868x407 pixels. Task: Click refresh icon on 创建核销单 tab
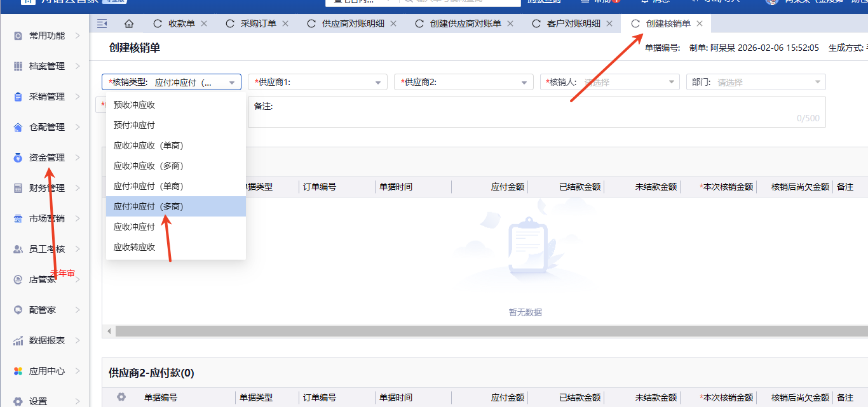click(635, 23)
